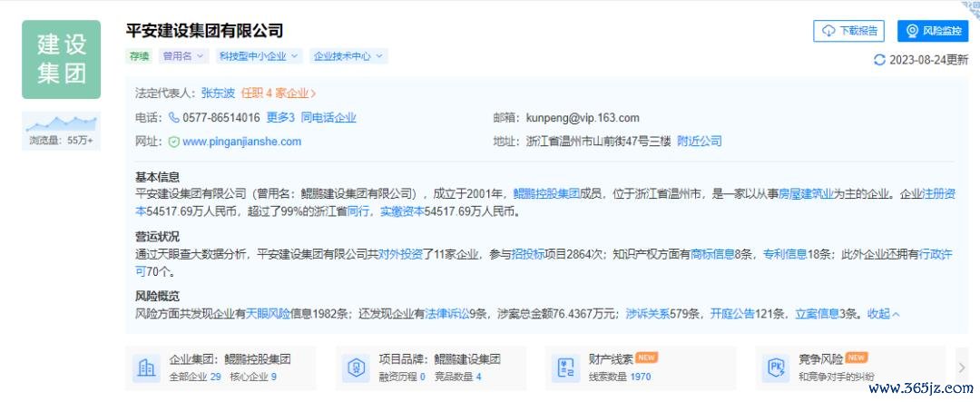Expand the 科技型中小企业 tag dropdown
This screenshot has height=402, width=980.
point(260,56)
